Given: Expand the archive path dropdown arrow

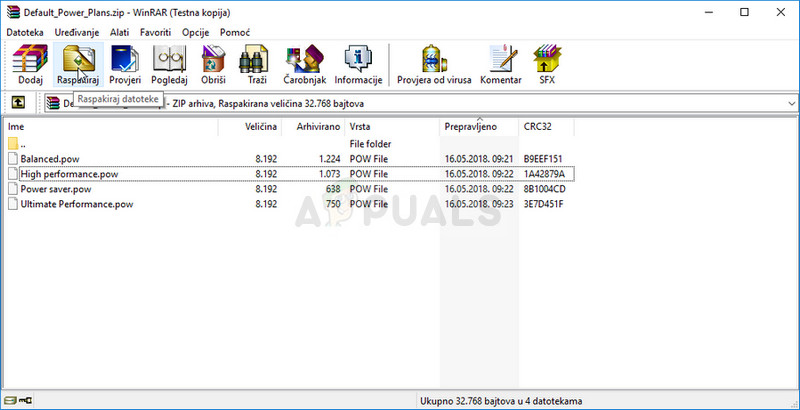Looking at the screenshot, I should [791, 104].
